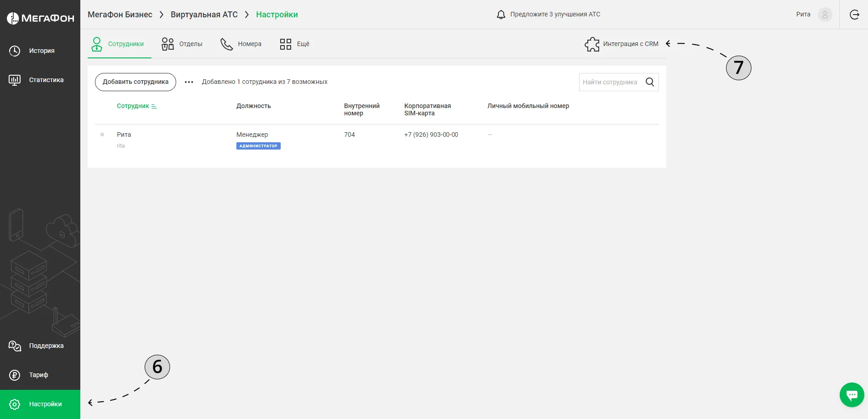The width and height of the screenshot is (868, 419).
Task: Open the История clock icon
Action: tap(15, 51)
